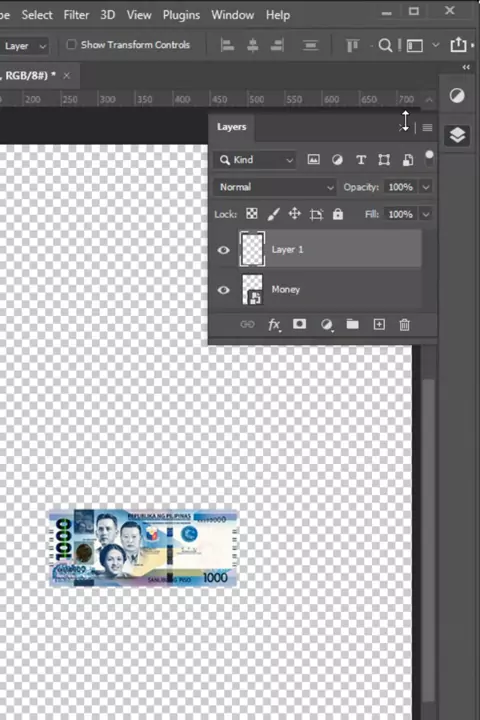Image resolution: width=480 pixels, height=720 pixels.
Task: Open the Help menu
Action: click(x=278, y=15)
